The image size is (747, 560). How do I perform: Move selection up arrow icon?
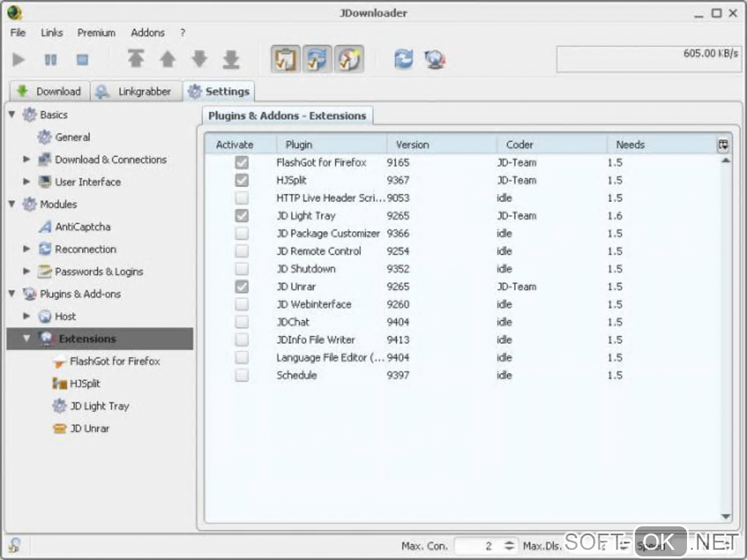pos(168,59)
